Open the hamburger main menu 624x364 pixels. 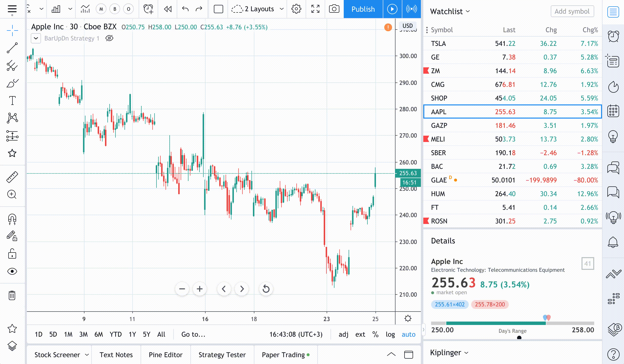[x=12, y=9]
